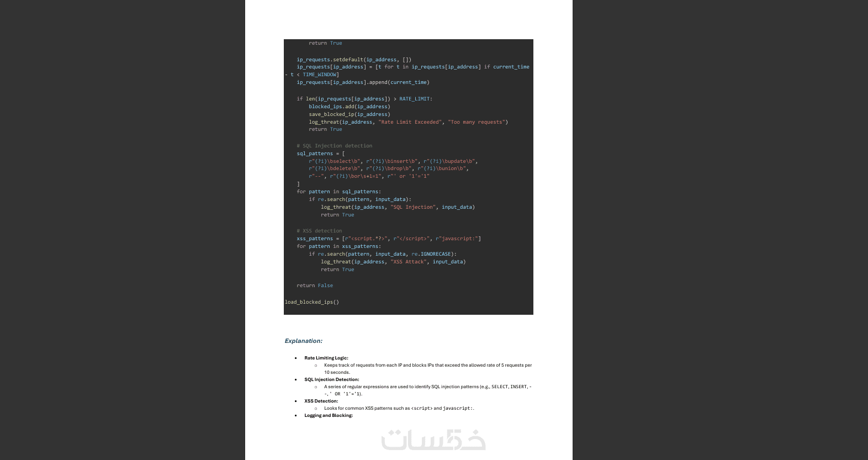
Task: Click the log_threat line with "XSS Attack"
Action: coord(393,262)
